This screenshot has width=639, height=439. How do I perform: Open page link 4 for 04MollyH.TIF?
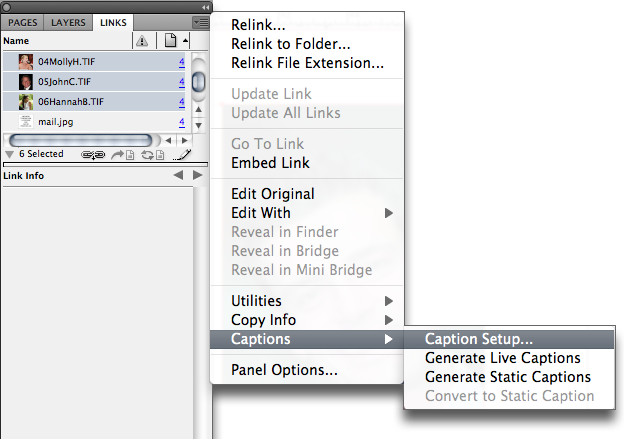click(181, 62)
